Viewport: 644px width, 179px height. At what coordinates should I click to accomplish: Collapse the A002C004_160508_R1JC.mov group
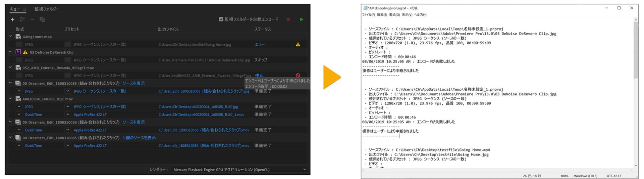click(10, 98)
